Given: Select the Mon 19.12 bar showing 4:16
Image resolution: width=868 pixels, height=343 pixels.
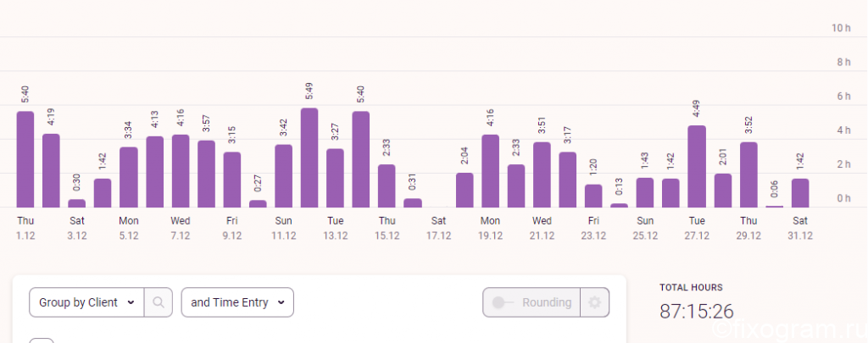Looking at the screenshot, I should (491, 171).
